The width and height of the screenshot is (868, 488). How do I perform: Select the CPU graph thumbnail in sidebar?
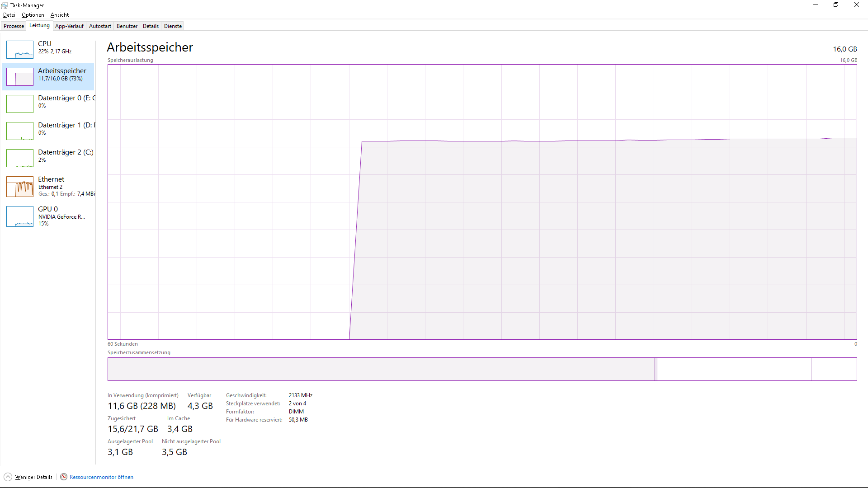20,50
